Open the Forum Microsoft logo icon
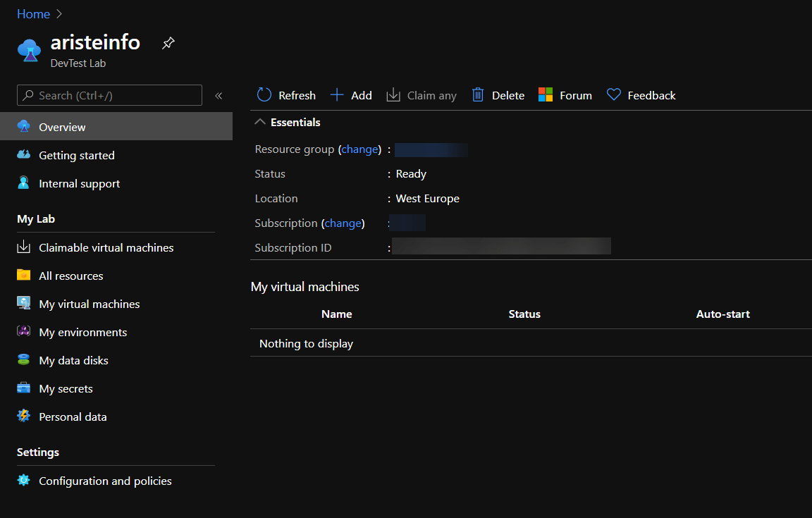 [x=546, y=95]
